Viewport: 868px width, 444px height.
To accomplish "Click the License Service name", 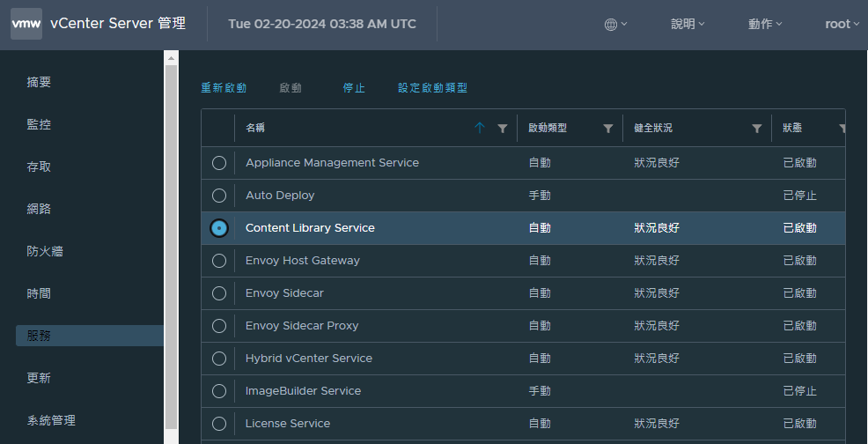I will pos(288,424).
